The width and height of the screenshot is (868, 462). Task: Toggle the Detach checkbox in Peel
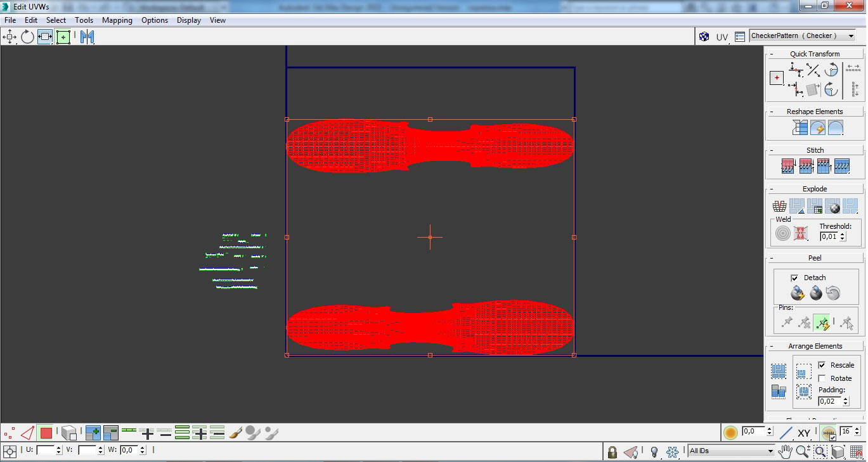tap(794, 278)
